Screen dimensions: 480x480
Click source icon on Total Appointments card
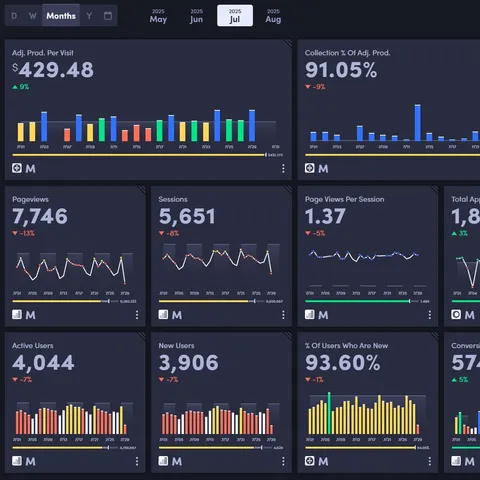click(x=456, y=314)
